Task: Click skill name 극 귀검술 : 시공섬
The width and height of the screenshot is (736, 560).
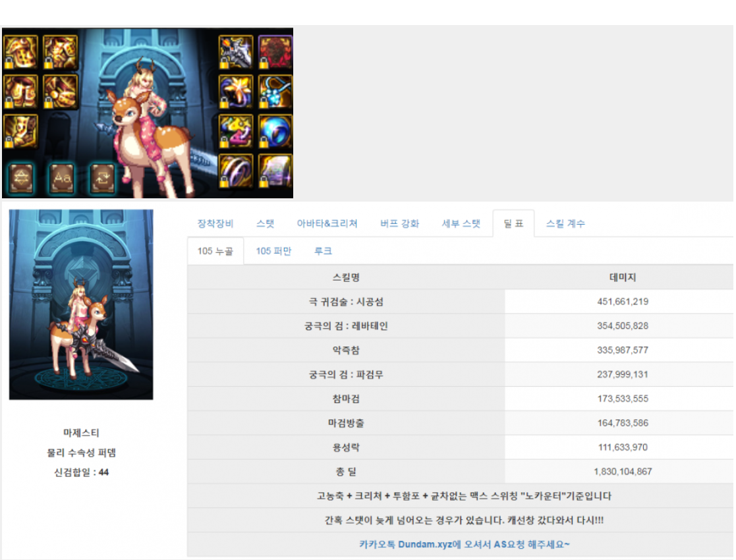Action: click(x=347, y=302)
